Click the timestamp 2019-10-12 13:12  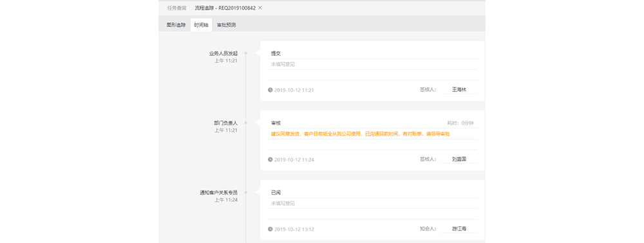pyautogui.click(x=294, y=229)
